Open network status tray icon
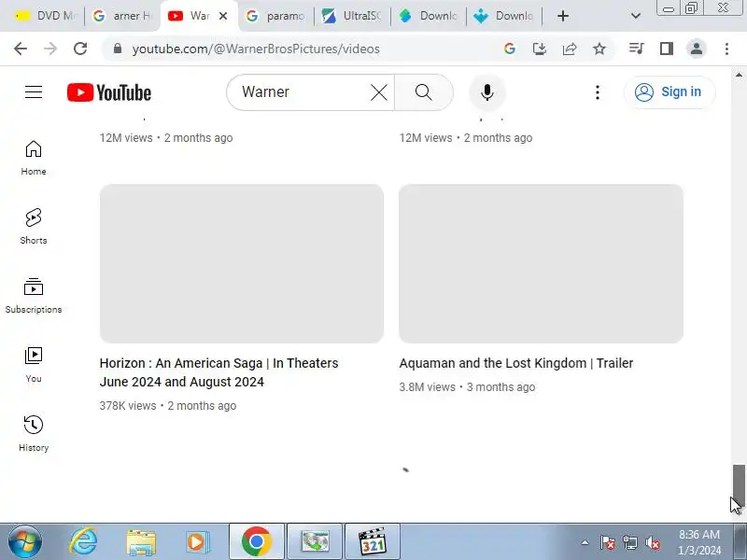This screenshot has height=560, width=747. [x=630, y=542]
